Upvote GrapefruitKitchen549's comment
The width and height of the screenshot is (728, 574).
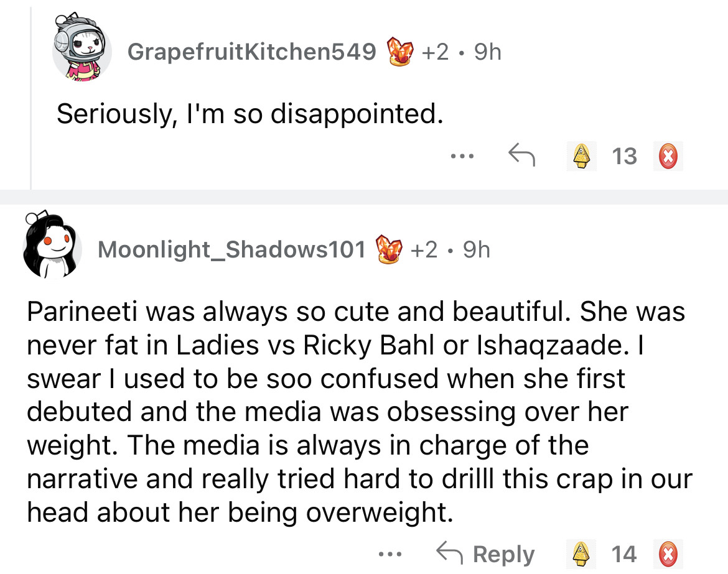coord(580,156)
